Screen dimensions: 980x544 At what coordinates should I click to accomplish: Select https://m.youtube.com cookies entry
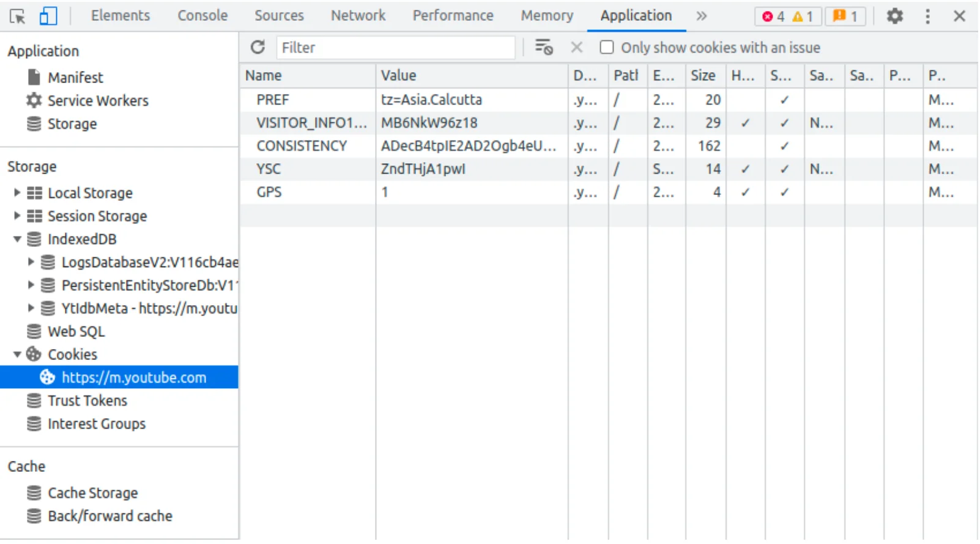coord(119,378)
